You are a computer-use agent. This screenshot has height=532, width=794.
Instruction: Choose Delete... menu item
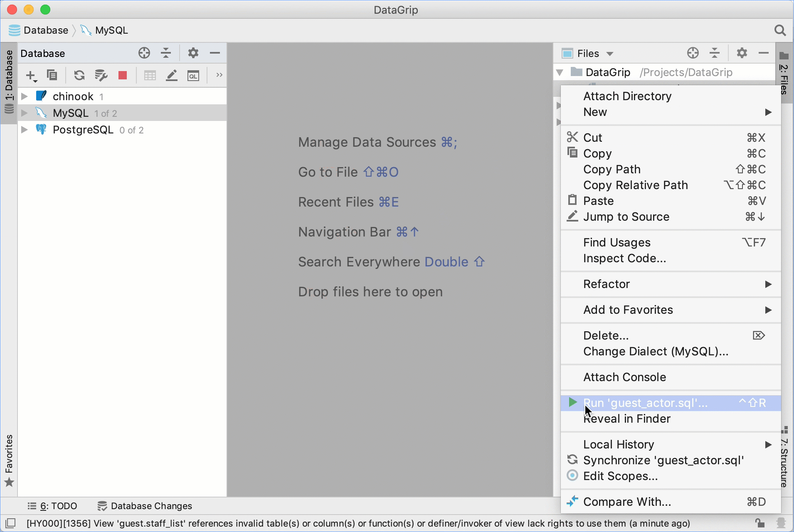[671, 335]
